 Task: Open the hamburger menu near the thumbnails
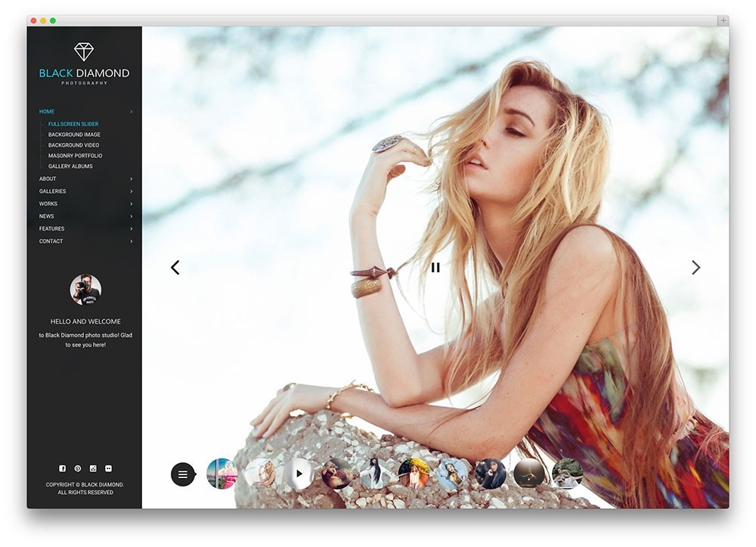182,474
